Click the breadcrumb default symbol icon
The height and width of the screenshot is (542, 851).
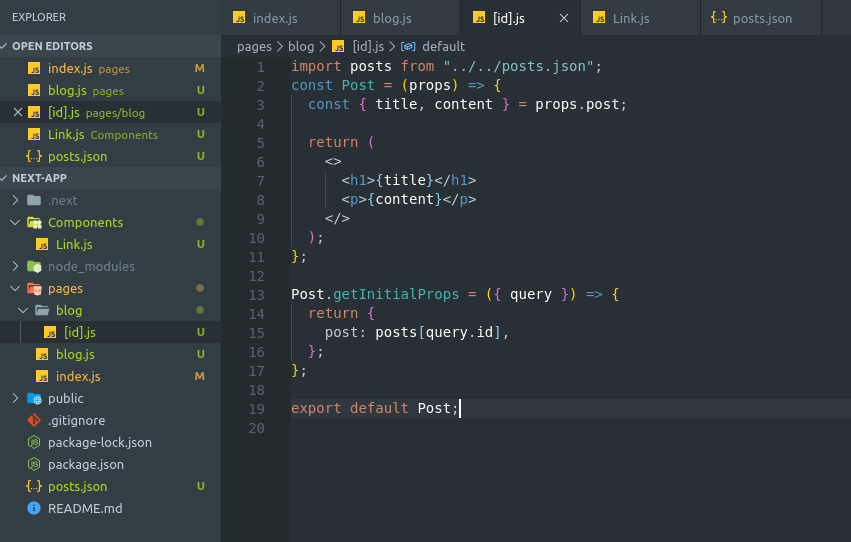(408, 47)
